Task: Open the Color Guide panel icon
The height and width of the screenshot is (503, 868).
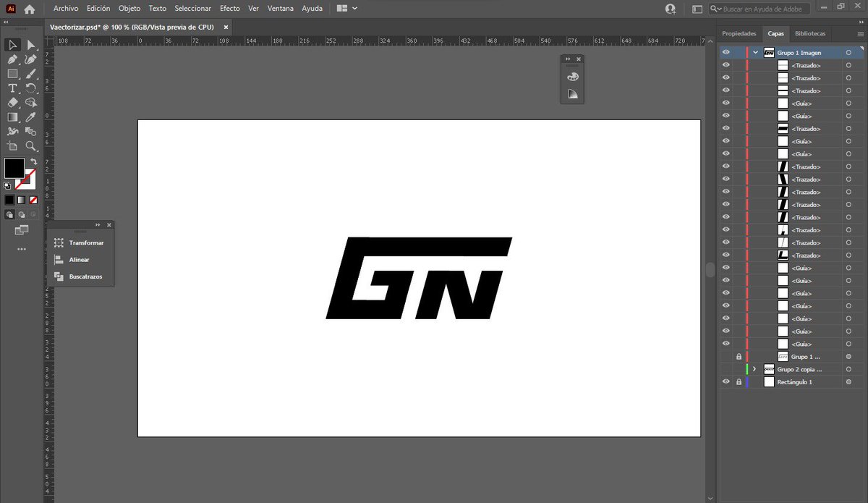Action: (572, 94)
